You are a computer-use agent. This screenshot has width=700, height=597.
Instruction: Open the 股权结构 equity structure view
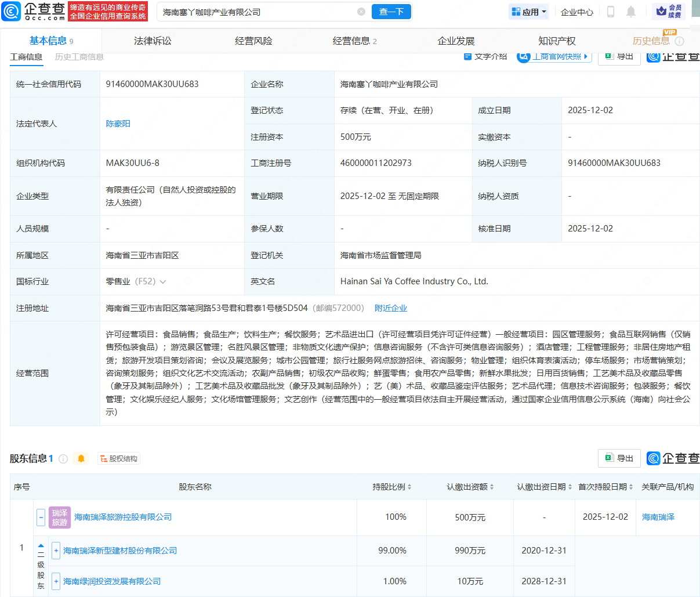tap(119, 459)
